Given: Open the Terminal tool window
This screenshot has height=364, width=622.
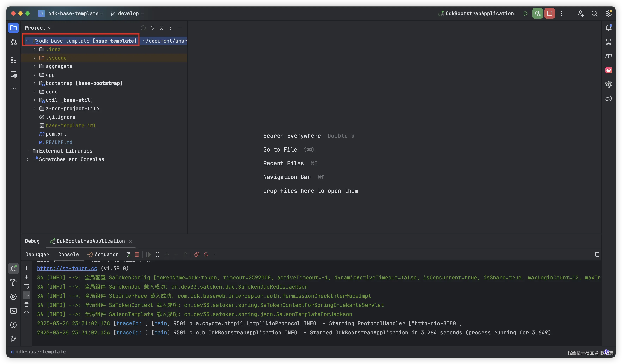Looking at the screenshot, I should pyautogui.click(x=13, y=311).
